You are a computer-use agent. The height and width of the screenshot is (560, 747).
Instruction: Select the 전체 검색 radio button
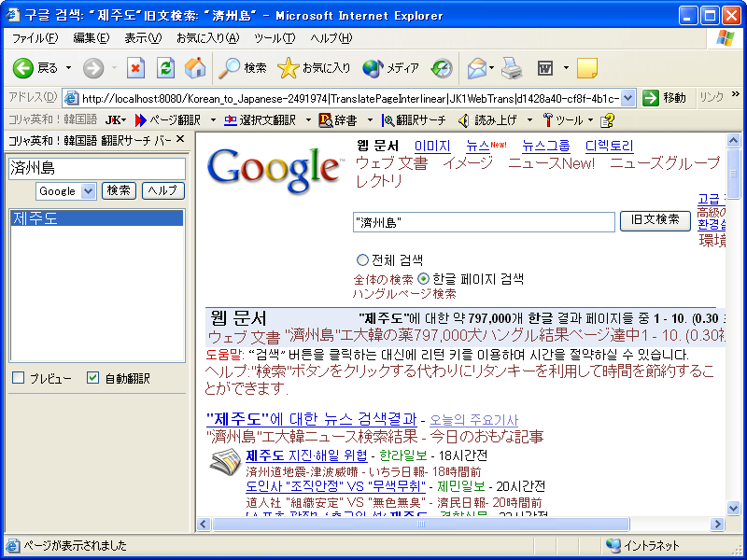tap(362, 260)
